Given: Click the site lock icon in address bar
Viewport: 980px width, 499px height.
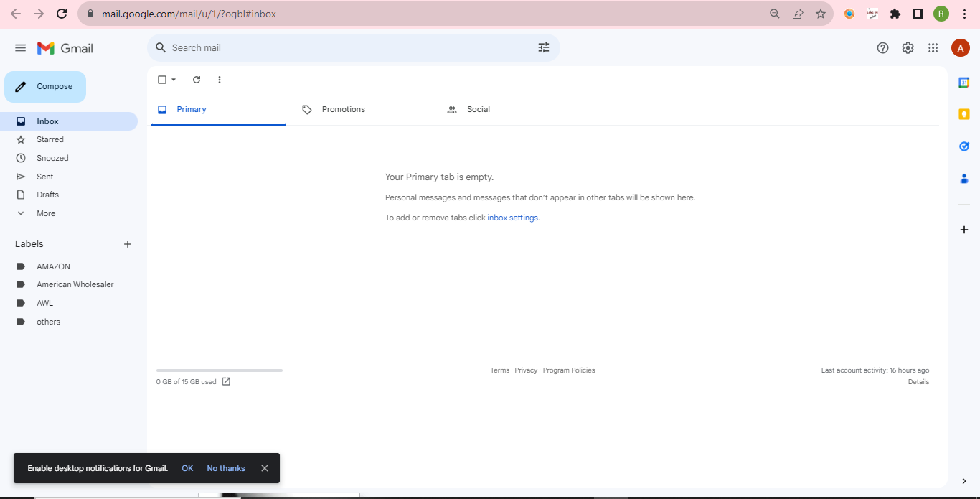Looking at the screenshot, I should (x=90, y=14).
